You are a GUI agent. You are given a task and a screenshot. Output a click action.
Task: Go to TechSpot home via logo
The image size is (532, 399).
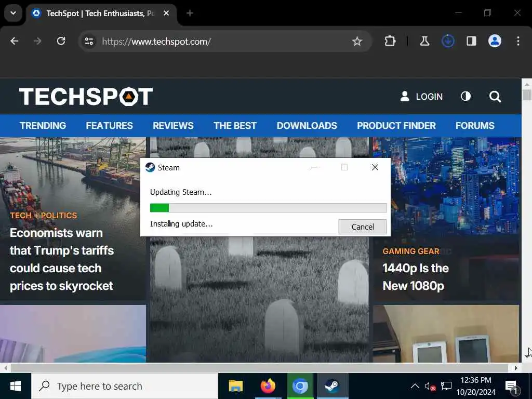tap(86, 96)
